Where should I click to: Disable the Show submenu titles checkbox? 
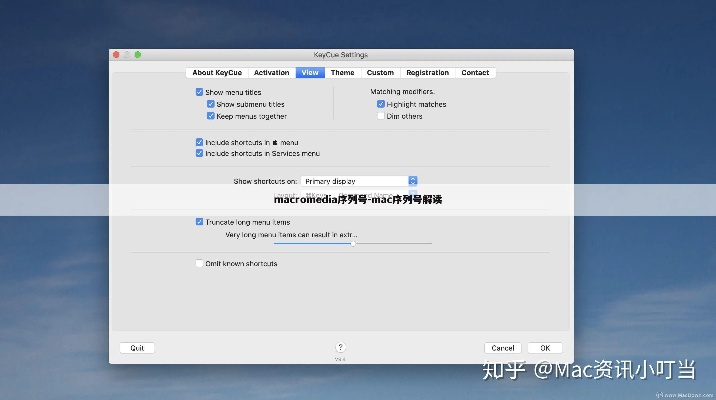tap(211, 104)
